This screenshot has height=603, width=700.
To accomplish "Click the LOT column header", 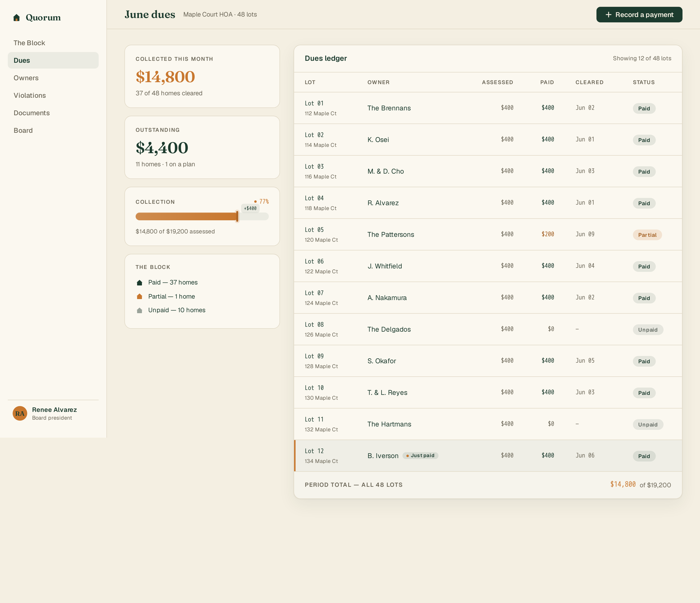I will tap(310, 82).
